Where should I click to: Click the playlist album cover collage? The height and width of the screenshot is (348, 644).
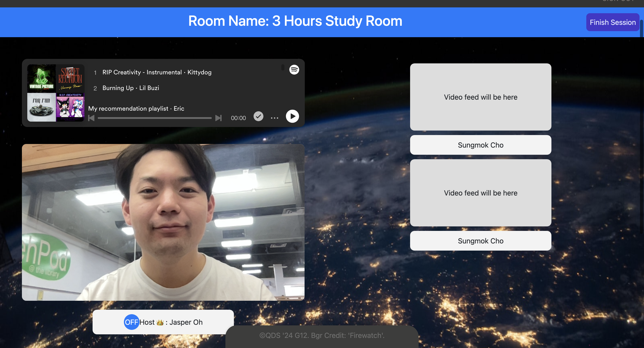point(56,93)
